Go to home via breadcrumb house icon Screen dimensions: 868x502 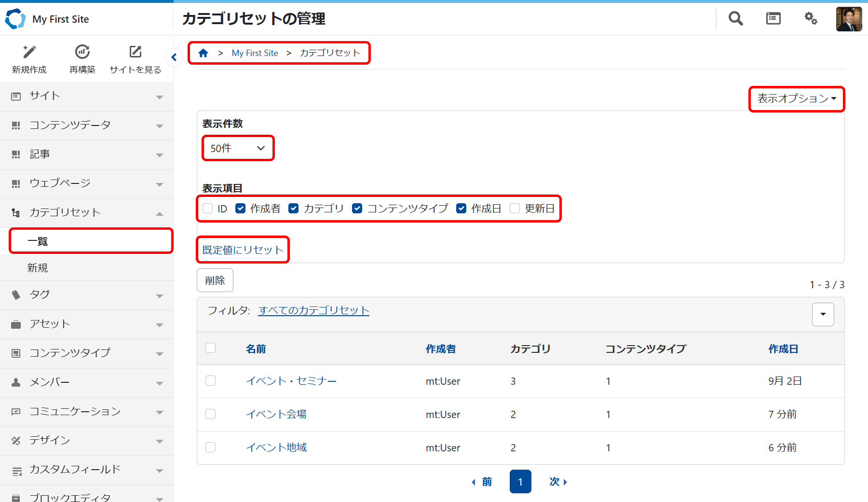[203, 53]
